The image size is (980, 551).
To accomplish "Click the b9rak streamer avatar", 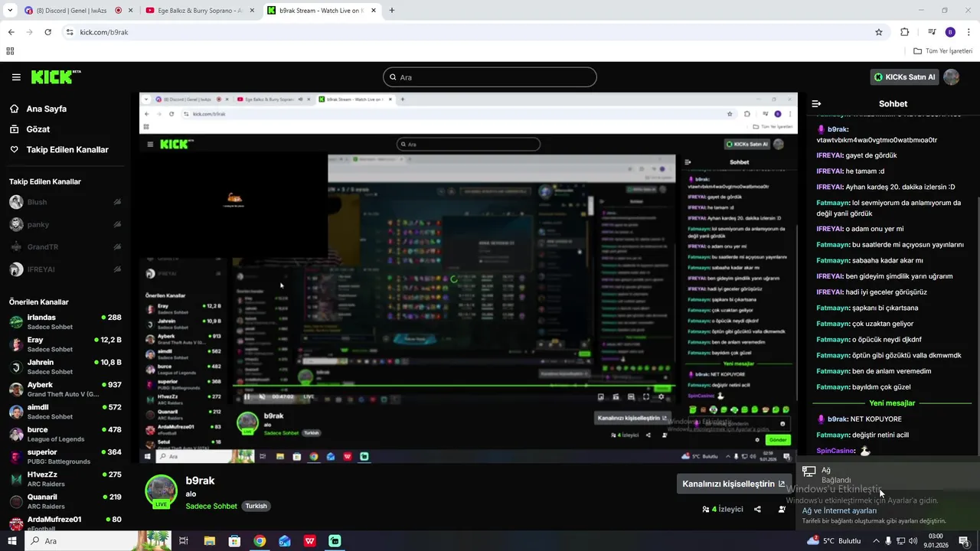I will pyautogui.click(x=162, y=491).
